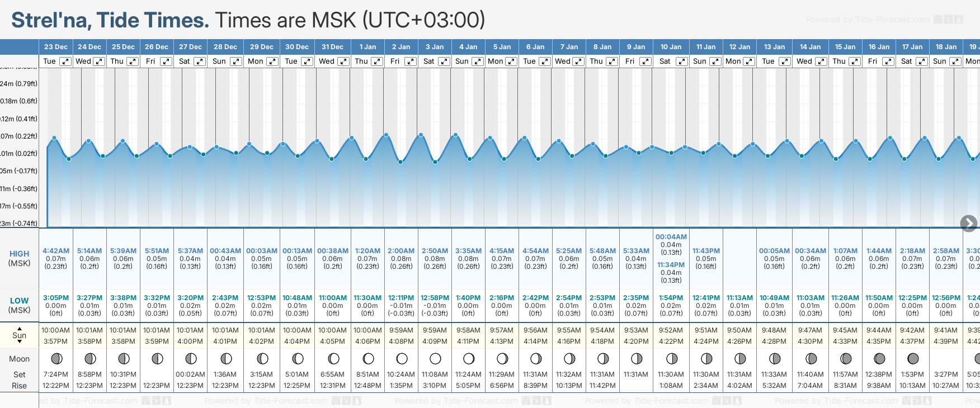Click expand icon beside Mon 5 Jan

[x=511, y=61]
